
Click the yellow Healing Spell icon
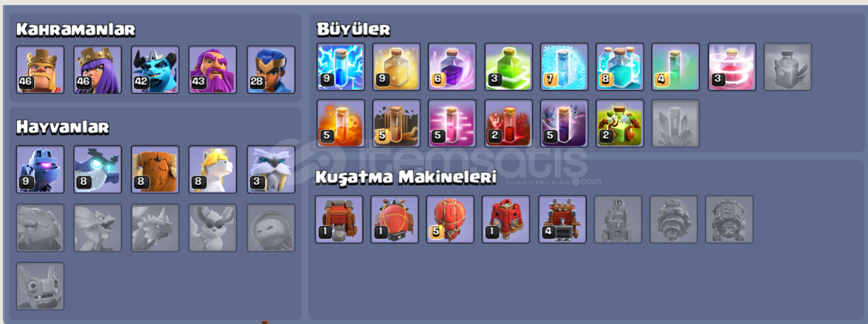pos(396,67)
